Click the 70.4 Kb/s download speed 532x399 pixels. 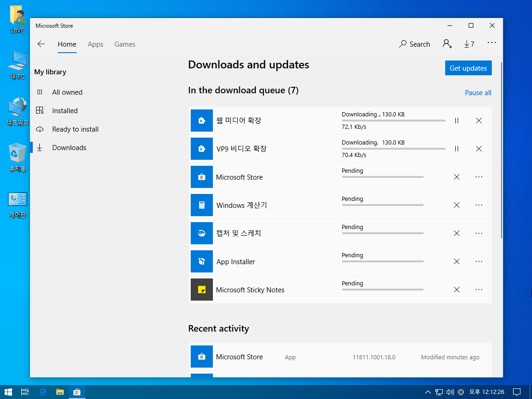[354, 155]
